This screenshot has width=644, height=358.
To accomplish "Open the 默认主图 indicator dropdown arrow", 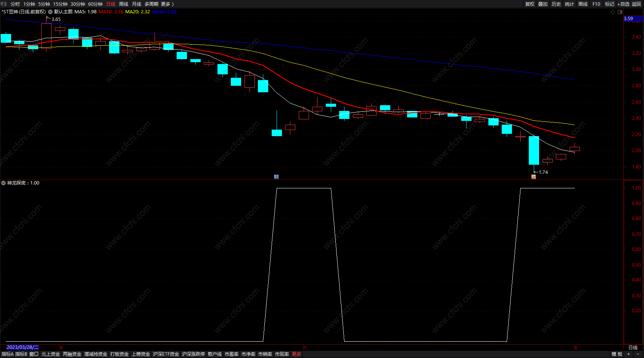I will pos(50,12).
